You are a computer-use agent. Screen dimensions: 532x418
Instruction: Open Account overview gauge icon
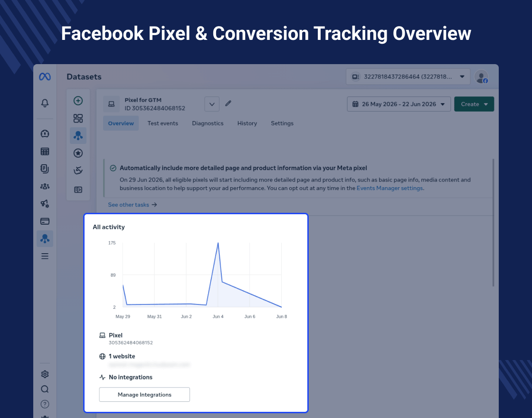coord(45,133)
